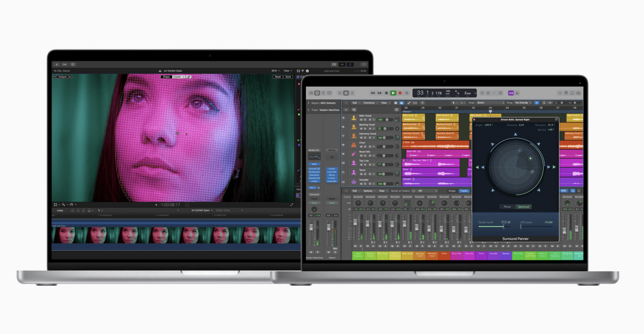
Task: Solo the Backing Vocal track
Action: (x=365, y=128)
